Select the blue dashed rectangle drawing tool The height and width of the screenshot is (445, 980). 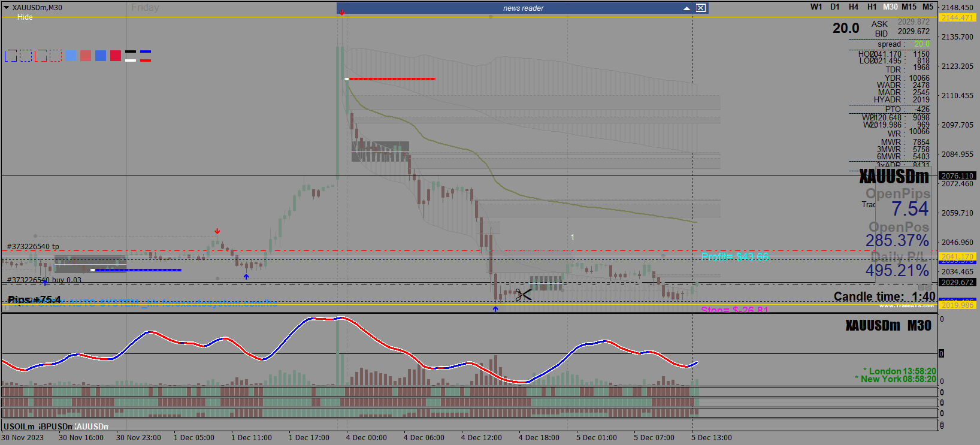(x=26, y=56)
